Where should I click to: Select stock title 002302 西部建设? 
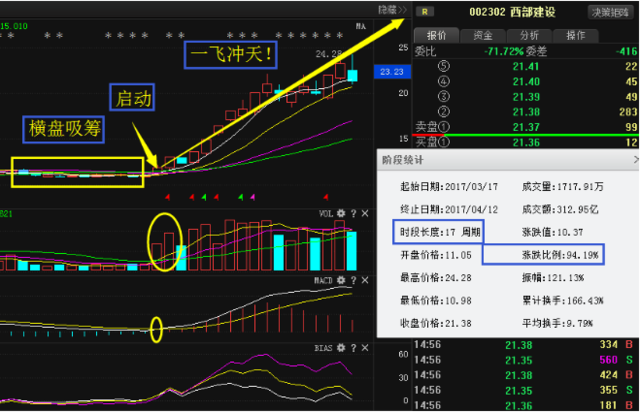pyautogui.click(x=512, y=12)
